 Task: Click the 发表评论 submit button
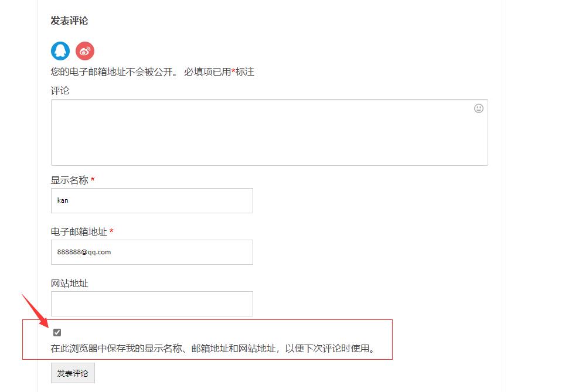point(72,373)
